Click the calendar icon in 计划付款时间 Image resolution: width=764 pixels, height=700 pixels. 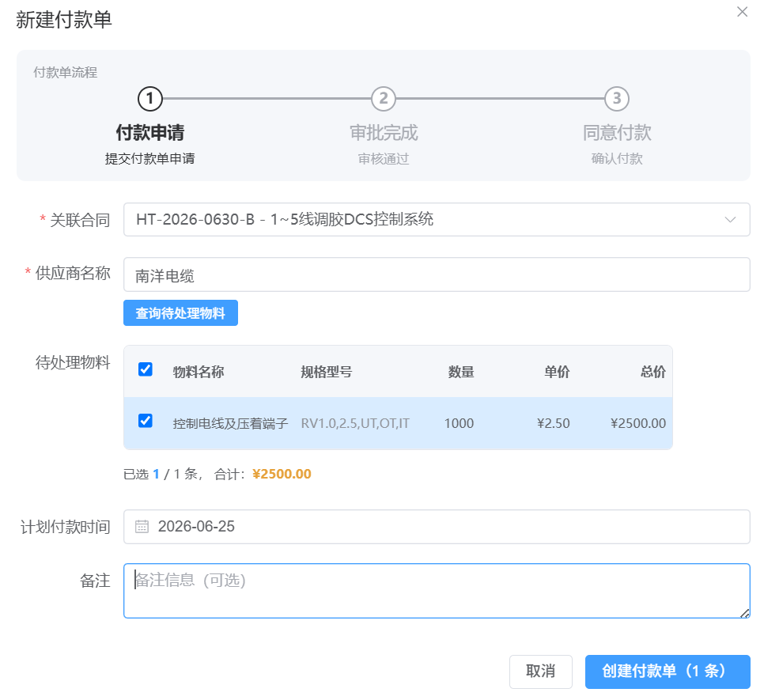tap(142, 527)
